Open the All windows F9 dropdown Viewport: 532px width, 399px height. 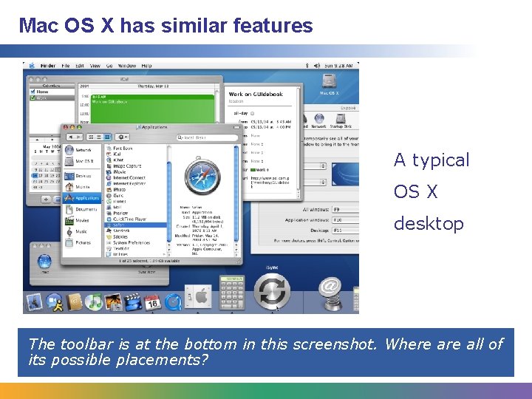pos(345,210)
